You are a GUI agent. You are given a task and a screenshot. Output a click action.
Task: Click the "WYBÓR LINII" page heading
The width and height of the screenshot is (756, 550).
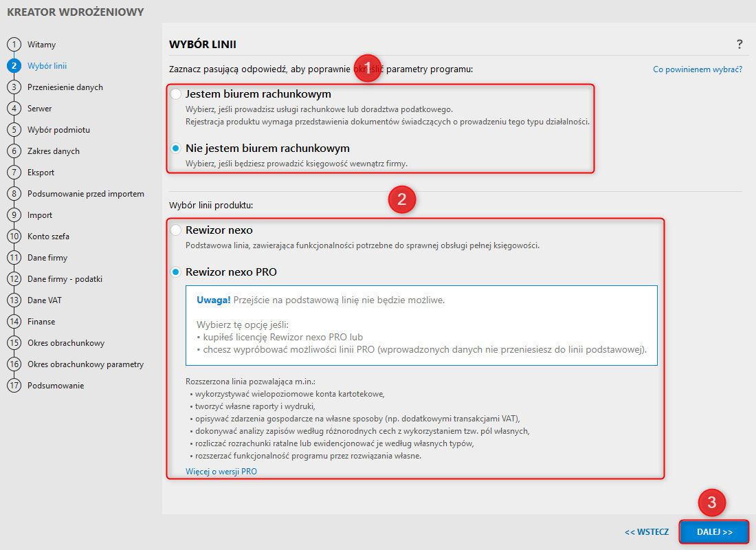pos(203,45)
